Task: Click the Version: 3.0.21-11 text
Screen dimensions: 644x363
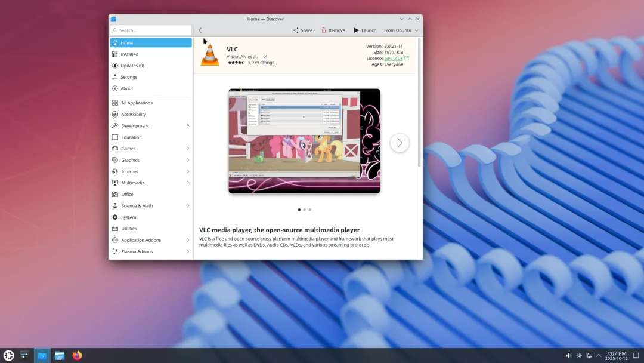Action: [385, 47]
